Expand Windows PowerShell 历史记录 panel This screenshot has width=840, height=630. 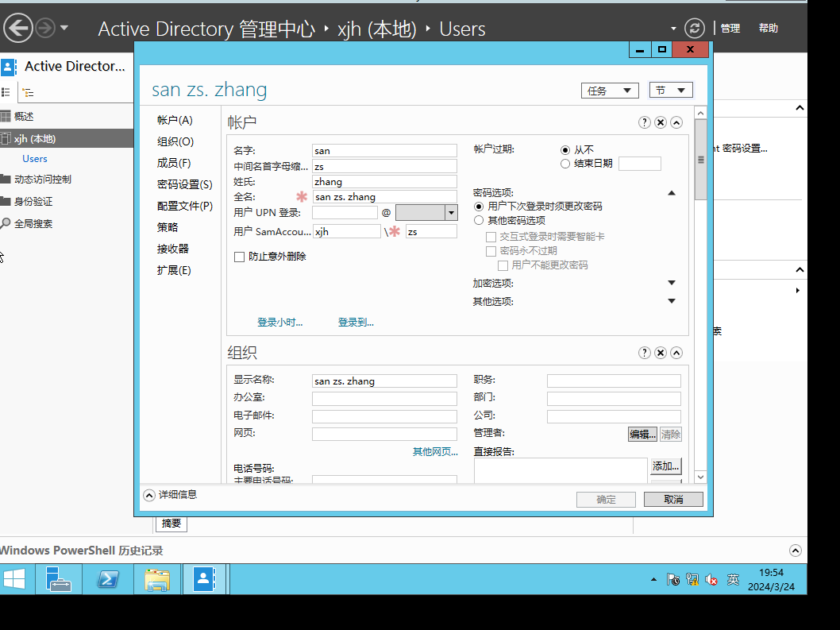click(796, 551)
